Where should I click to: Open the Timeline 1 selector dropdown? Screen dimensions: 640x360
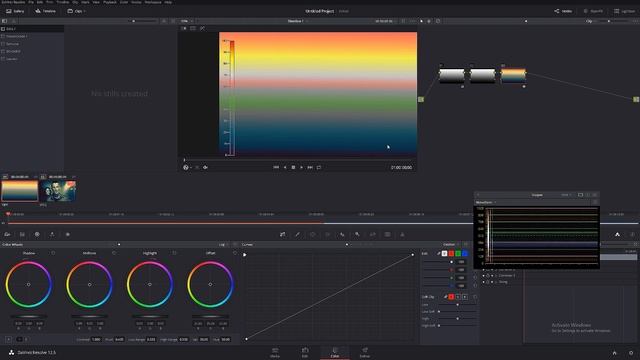297,21
